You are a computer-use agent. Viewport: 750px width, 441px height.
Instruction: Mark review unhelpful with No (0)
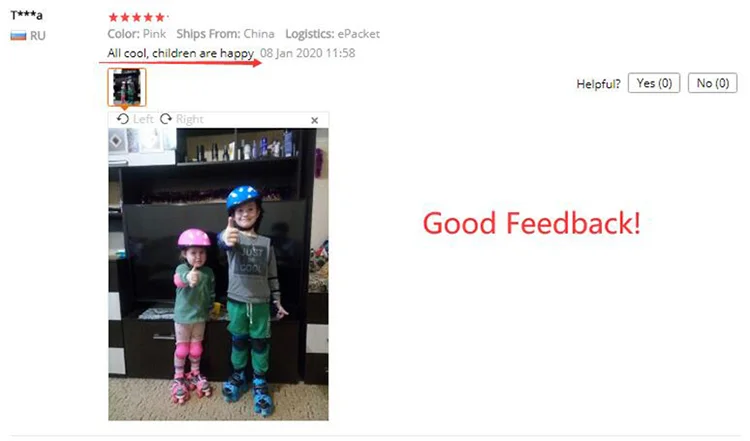[712, 83]
